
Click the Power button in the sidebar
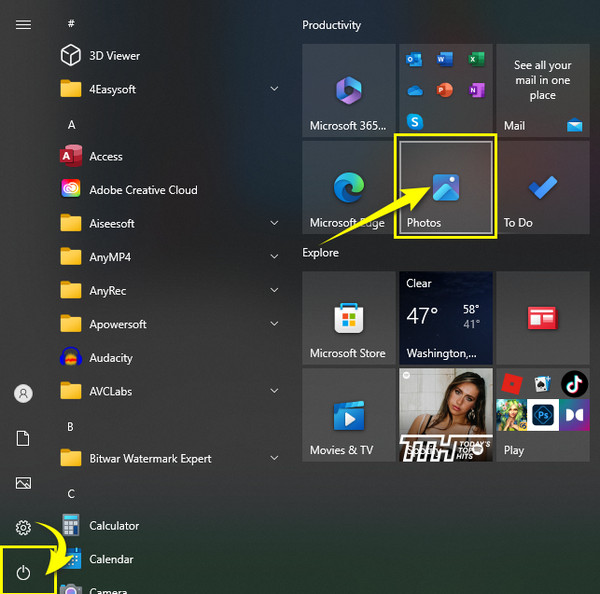23,573
